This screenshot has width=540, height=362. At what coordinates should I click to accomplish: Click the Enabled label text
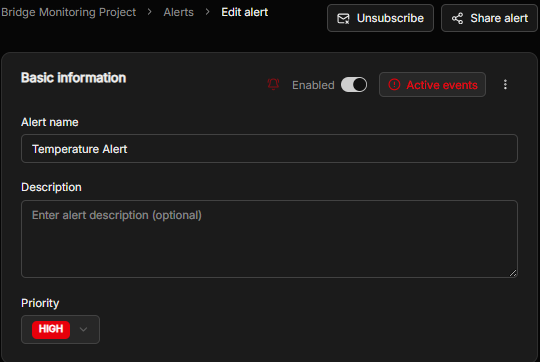coord(313,85)
